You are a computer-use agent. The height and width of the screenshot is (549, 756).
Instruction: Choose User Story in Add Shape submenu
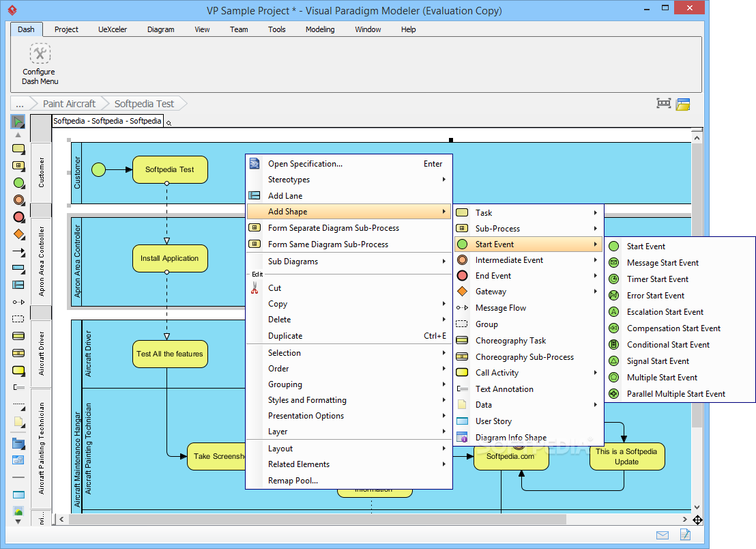point(529,421)
